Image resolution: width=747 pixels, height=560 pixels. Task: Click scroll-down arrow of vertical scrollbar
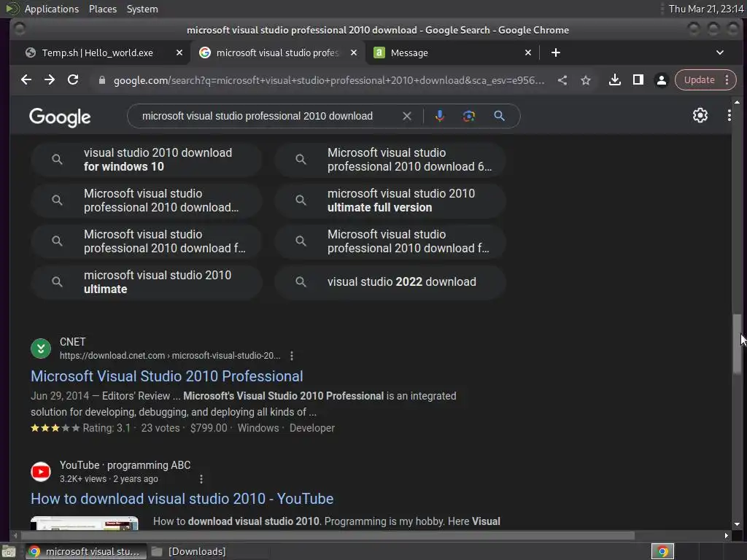[737, 524]
